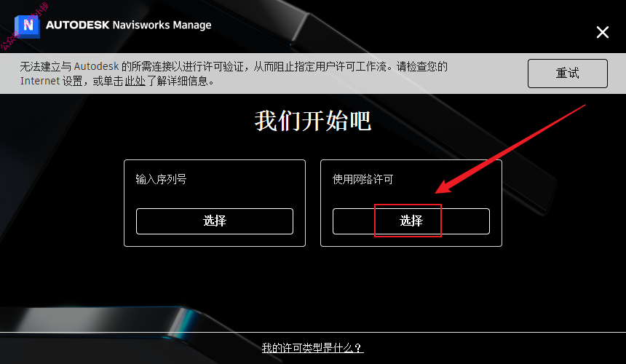
Task: Choose 选择 under 使用网络许可
Action: click(x=411, y=221)
